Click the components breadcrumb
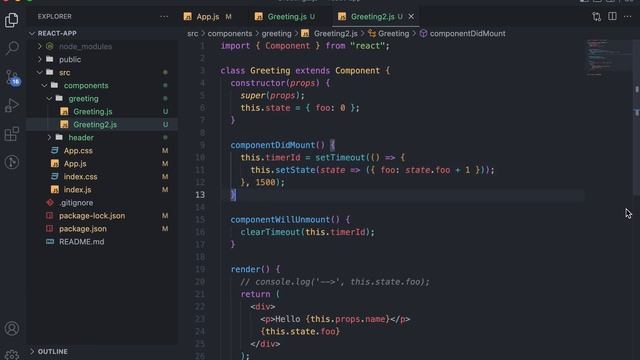This screenshot has height=360, width=640. pos(230,33)
